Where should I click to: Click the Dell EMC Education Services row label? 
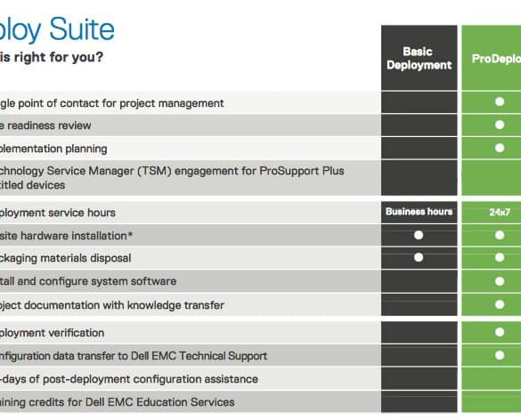pos(117,402)
